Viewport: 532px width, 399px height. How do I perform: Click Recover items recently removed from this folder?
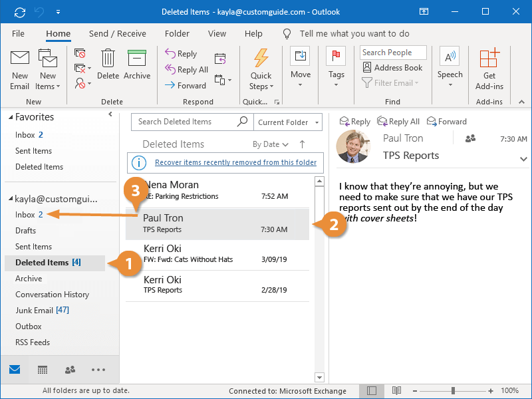pos(235,162)
